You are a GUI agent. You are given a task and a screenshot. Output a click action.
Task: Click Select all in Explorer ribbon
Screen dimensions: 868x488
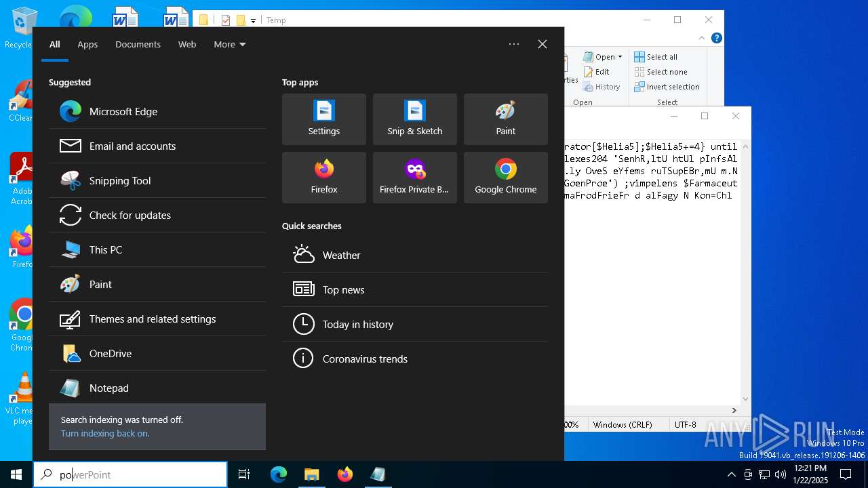coord(656,57)
